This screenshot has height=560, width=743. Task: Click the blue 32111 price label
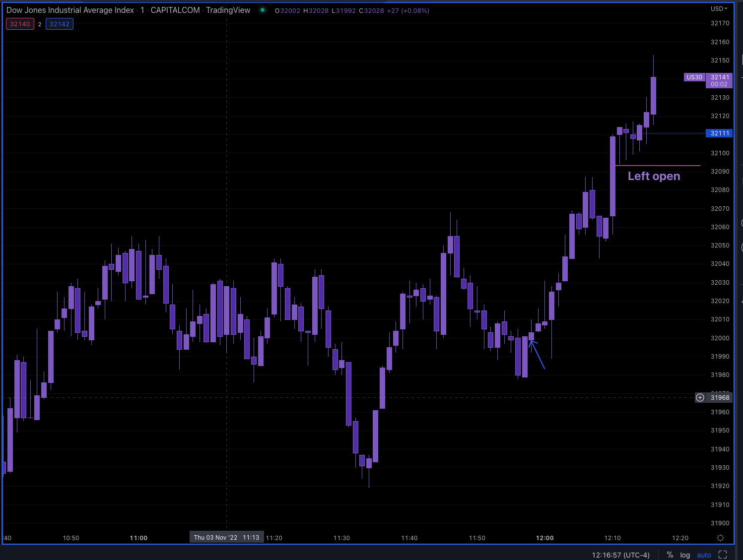pyautogui.click(x=719, y=133)
